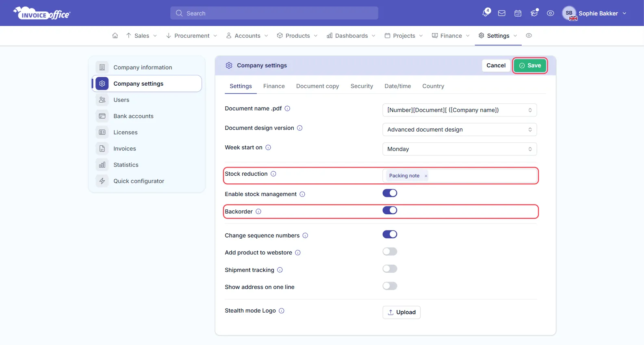
Task: Show info for Stock reduction
Action: [x=273, y=174]
